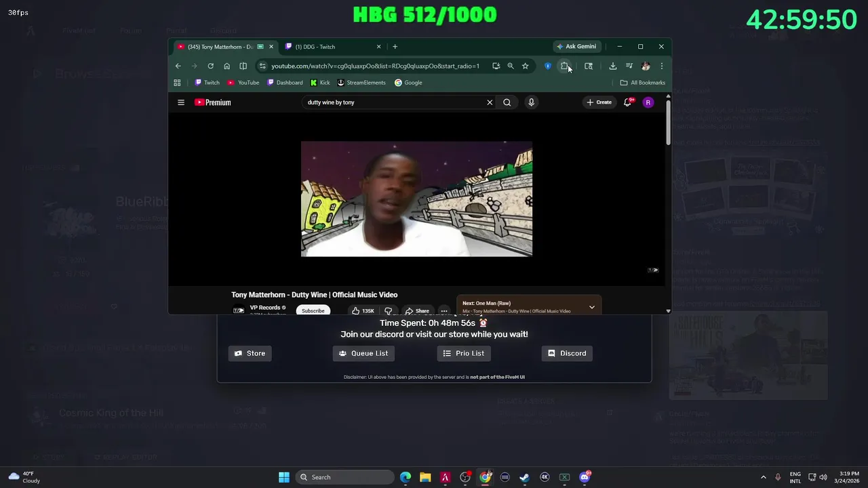Image resolution: width=868 pixels, height=488 pixels.
Task: Submit YouTube search magnifier button
Action: (507, 102)
